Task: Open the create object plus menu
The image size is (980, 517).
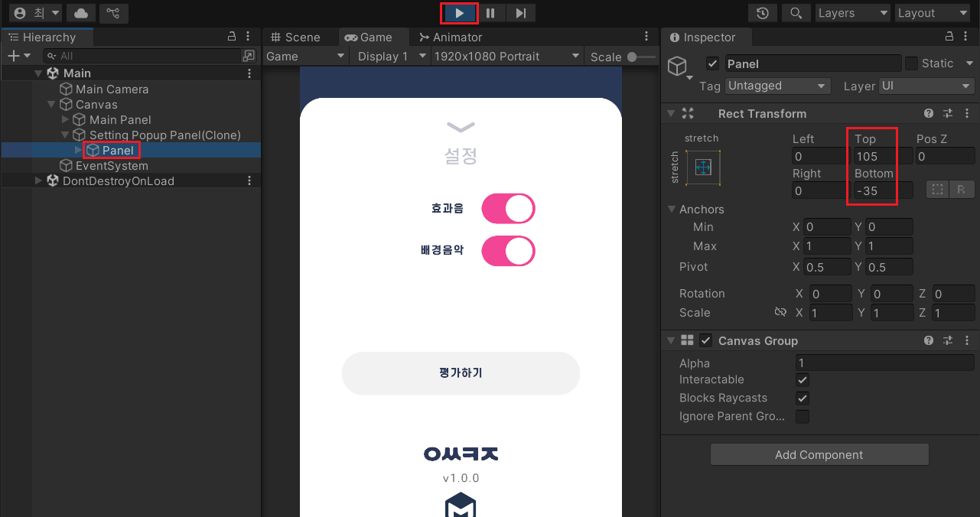Action: point(18,56)
